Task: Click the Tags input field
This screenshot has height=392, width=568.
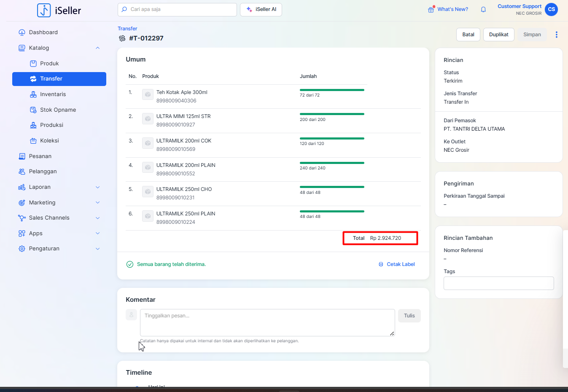Action: pos(498,283)
